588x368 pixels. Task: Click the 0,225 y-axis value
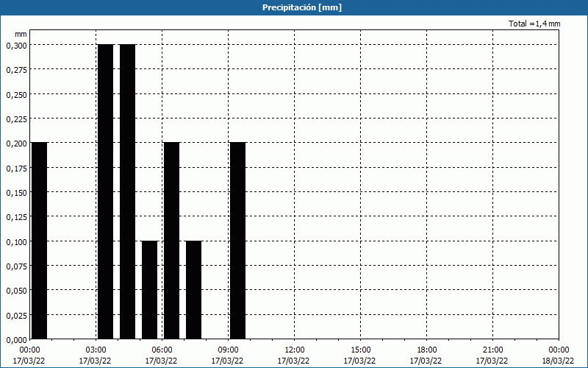[x=16, y=119]
